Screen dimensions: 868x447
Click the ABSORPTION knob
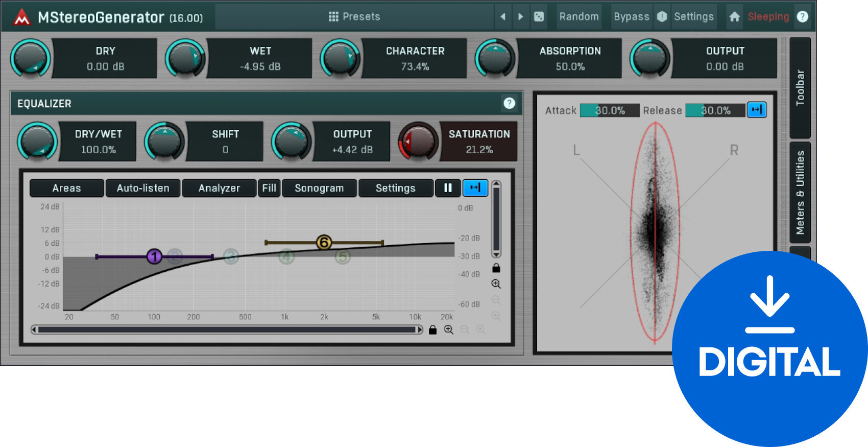pyautogui.click(x=495, y=58)
